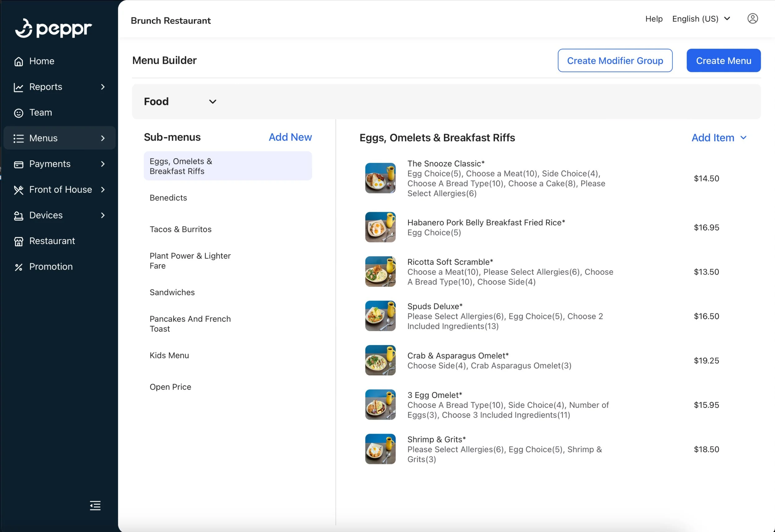Image resolution: width=775 pixels, height=532 pixels.
Task: Open the Add Item dropdown
Action: click(x=719, y=138)
